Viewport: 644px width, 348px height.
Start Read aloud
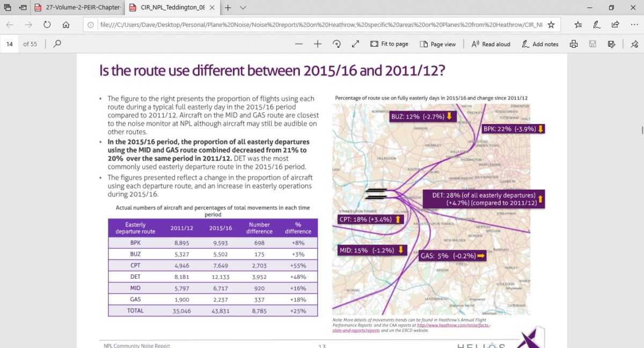pos(491,44)
